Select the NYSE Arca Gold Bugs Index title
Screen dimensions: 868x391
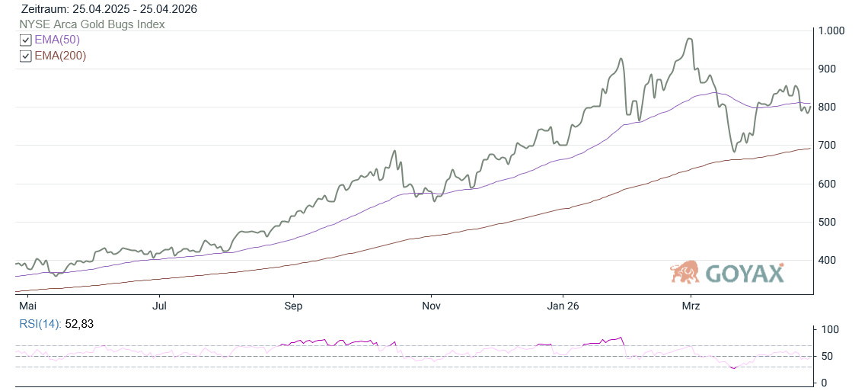(92, 24)
